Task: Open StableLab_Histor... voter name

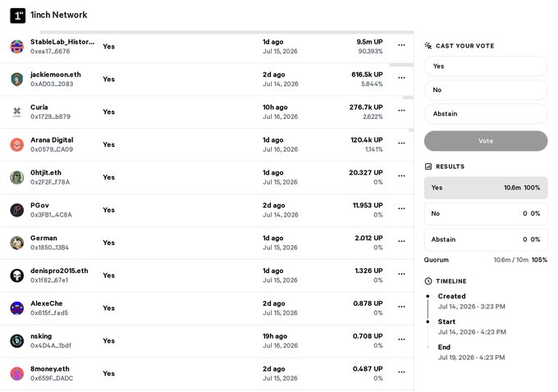Action: coord(62,42)
